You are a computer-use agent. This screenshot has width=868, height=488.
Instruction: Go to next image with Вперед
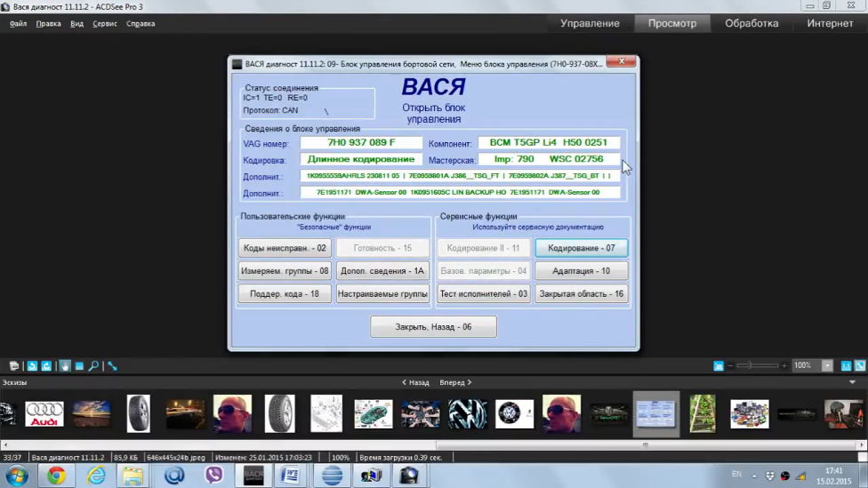(x=455, y=382)
